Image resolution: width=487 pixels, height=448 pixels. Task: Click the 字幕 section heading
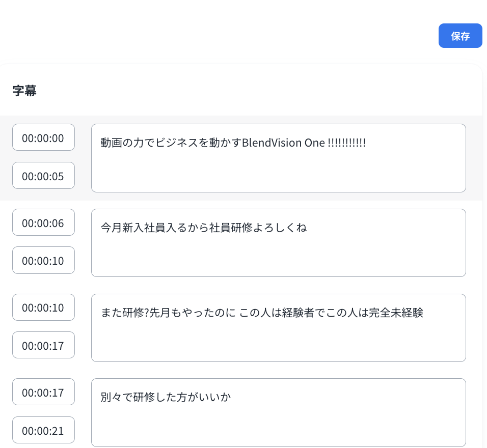click(24, 91)
